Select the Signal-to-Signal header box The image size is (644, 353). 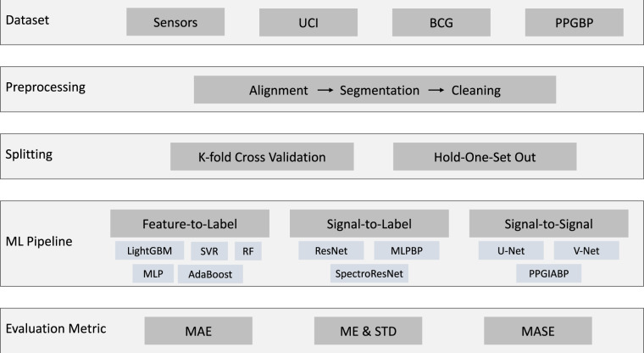point(548,224)
